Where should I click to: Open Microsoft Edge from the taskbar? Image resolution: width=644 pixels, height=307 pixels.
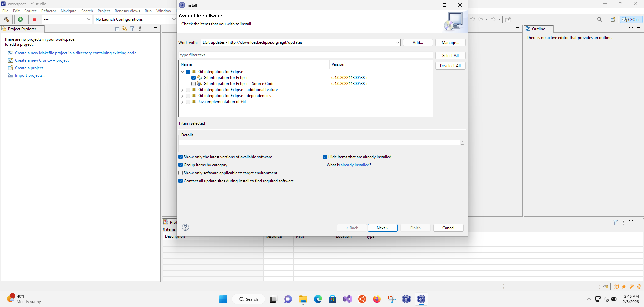tap(318, 299)
